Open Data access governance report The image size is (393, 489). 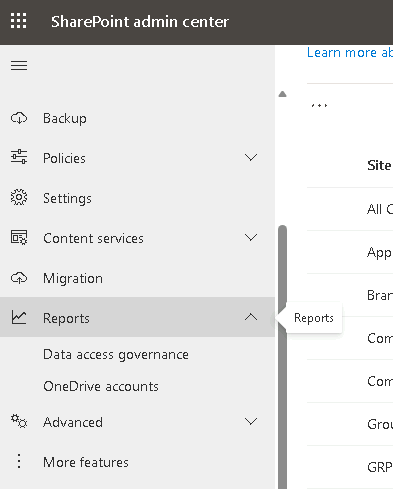tap(116, 354)
